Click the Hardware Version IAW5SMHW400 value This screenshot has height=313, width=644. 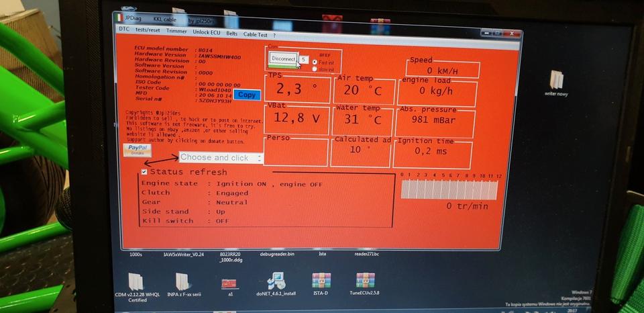[x=220, y=57]
